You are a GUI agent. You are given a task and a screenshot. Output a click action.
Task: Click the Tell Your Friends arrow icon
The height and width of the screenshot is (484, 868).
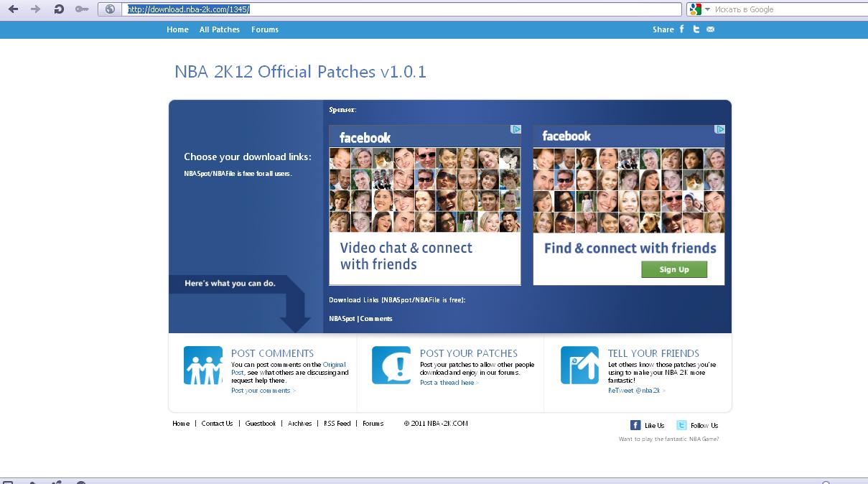click(579, 366)
